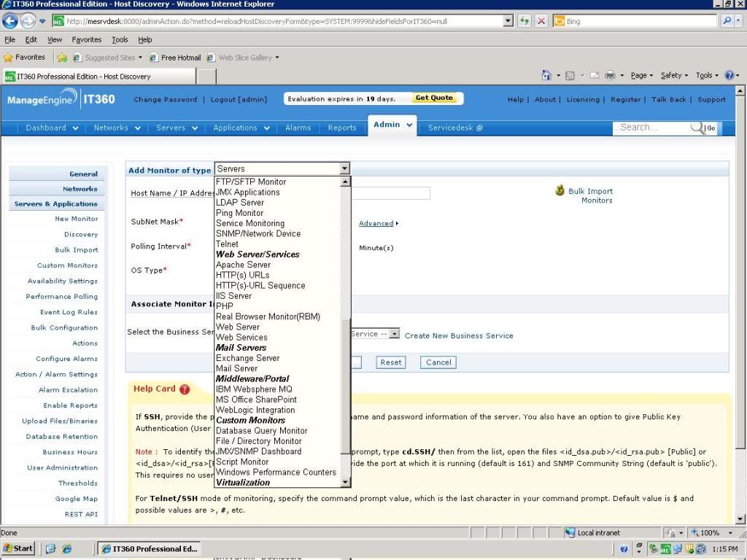Open Licensing link in header
The image size is (747, 560).
tap(583, 99)
